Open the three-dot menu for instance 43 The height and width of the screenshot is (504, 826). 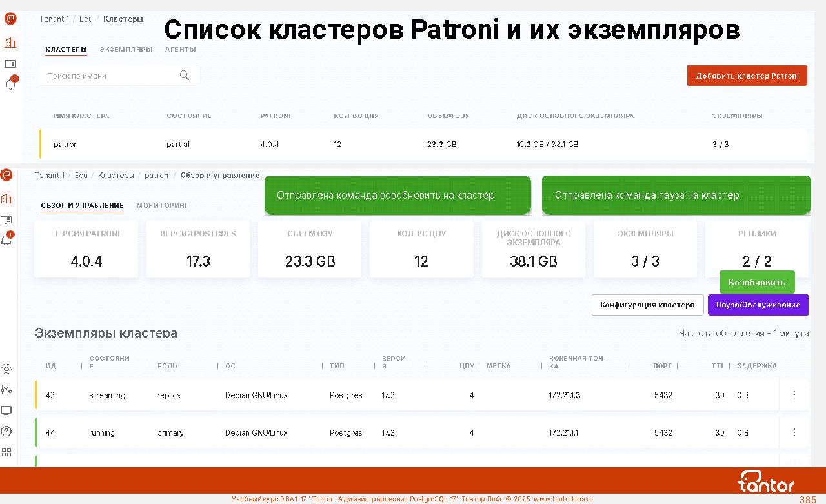(x=794, y=395)
